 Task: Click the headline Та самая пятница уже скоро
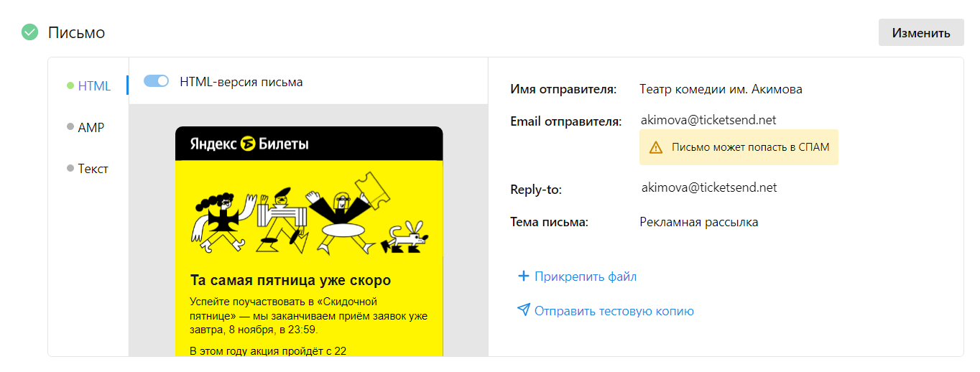pyautogui.click(x=290, y=280)
